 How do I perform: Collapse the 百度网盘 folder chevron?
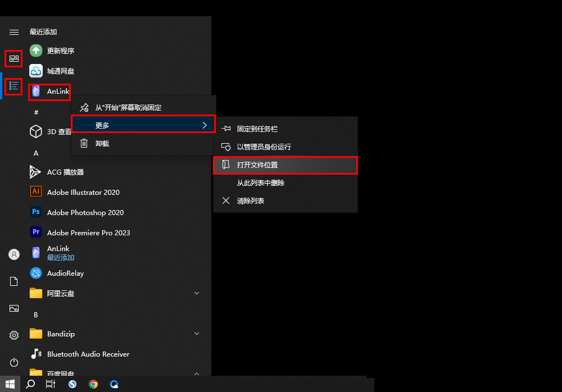click(x=196, y=373)
